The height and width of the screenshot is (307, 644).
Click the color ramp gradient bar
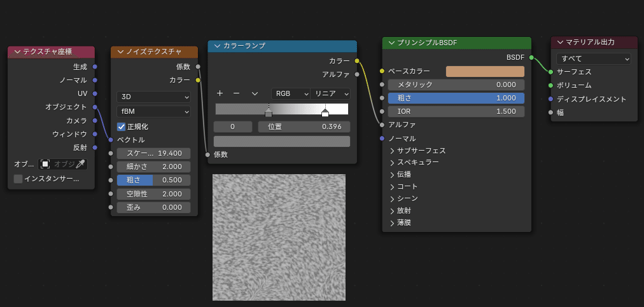tap(282, 109)
